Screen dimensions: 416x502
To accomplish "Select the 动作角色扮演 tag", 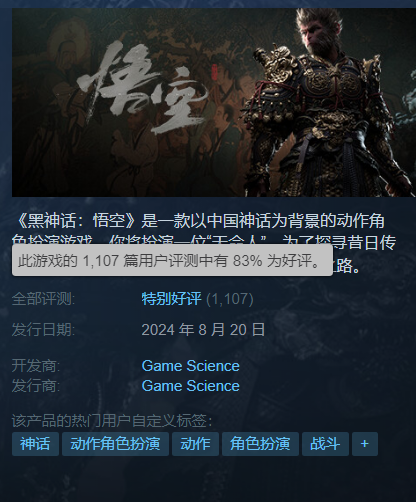I will 115,444.
